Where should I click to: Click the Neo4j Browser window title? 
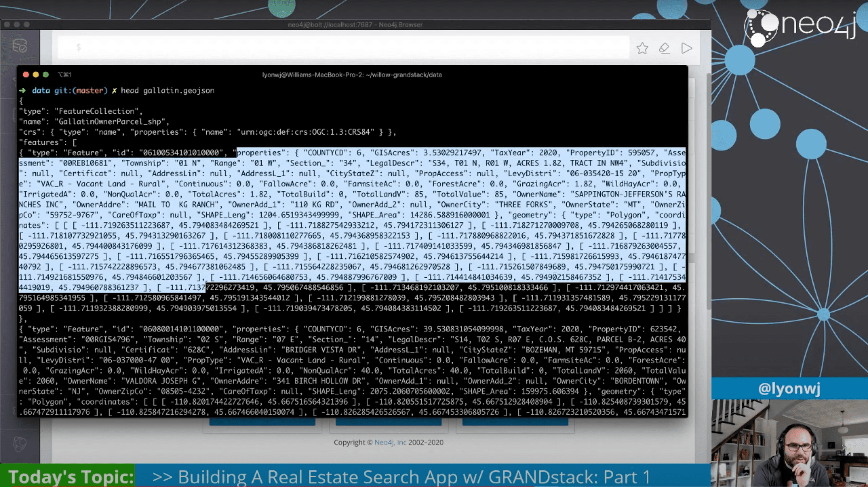pos(355,25)
